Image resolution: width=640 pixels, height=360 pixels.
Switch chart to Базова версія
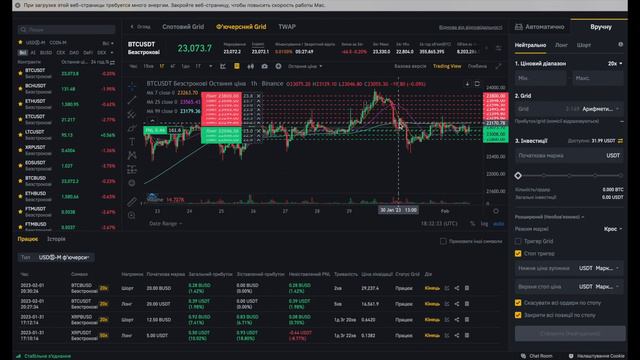(410, 66)
